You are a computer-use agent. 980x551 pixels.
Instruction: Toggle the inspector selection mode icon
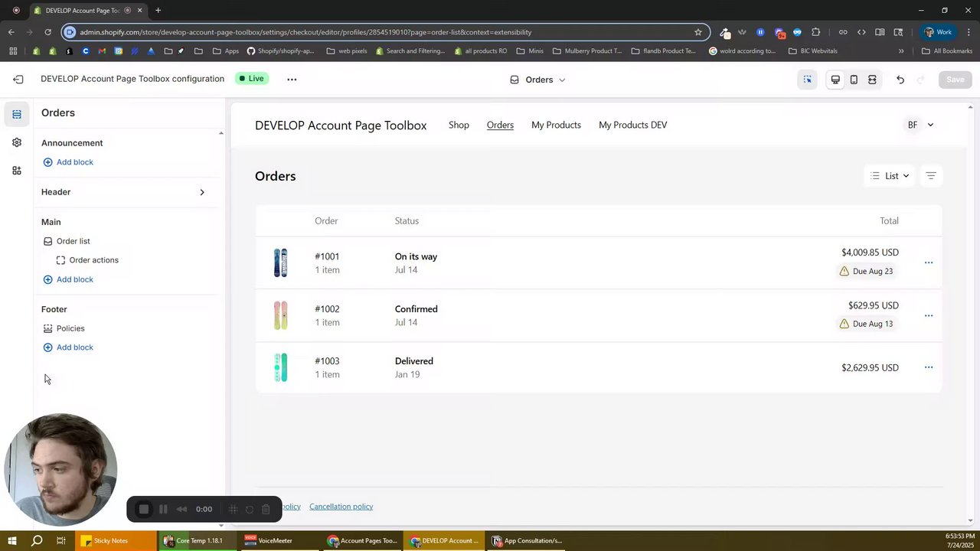[x=807, y=80]
